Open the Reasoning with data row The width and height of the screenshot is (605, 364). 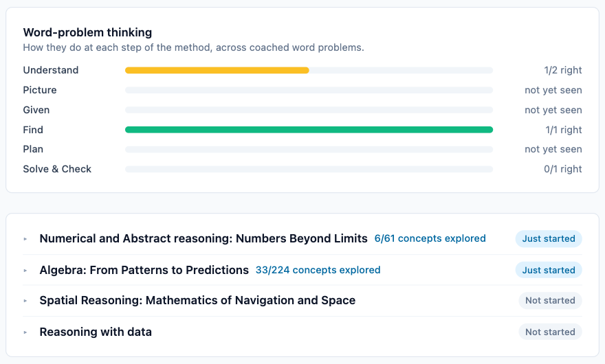[x=302, y=332]
